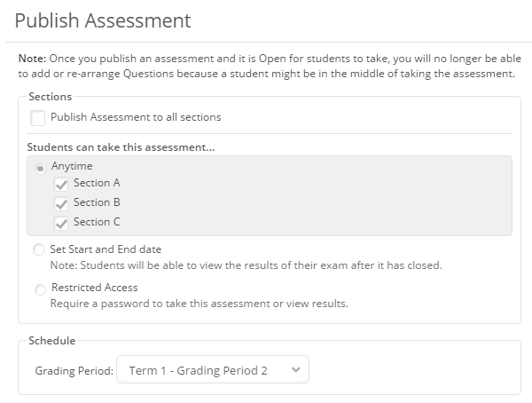Click the 'Require a password' description text
The width and height of the screenshot is (532, 403).
click(199, 304)
